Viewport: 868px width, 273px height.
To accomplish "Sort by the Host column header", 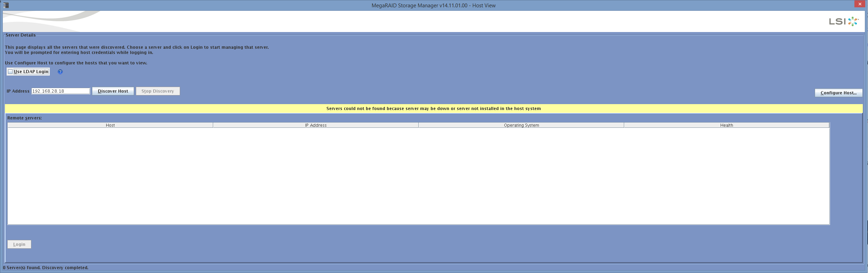I will tap(110, 125).
